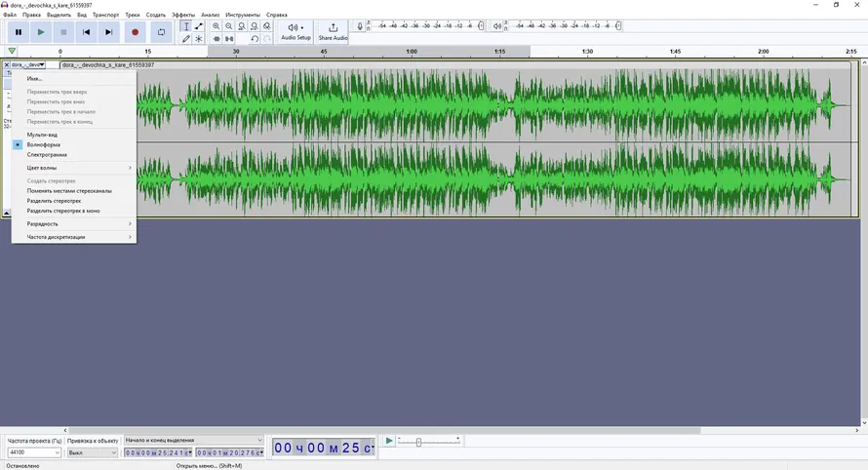Open the Треки menu
Image resolution: width=868 pixels, height=470 pixels.
tap(133, 15)
